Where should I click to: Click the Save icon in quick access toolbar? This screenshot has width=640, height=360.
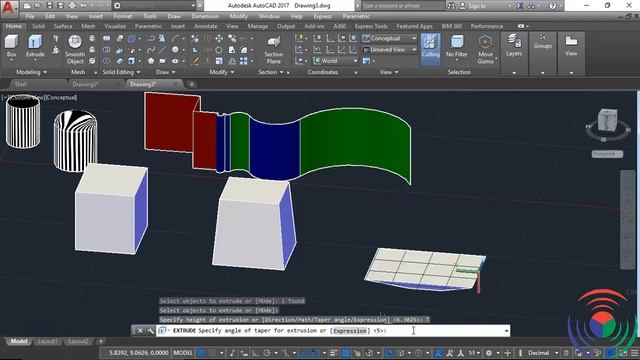point(49,6)
